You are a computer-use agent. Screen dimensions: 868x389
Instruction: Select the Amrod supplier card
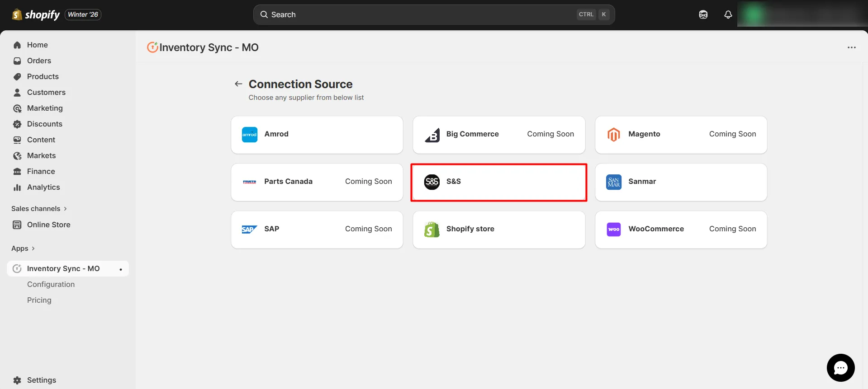click(317, 135)
